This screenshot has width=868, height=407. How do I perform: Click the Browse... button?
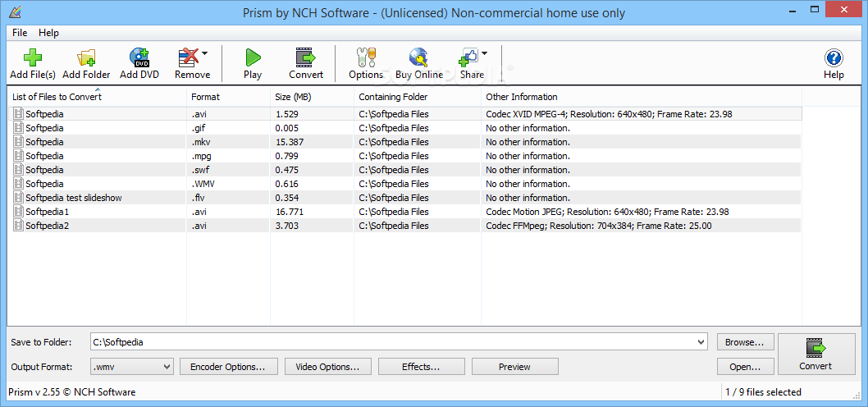(745, 342)
